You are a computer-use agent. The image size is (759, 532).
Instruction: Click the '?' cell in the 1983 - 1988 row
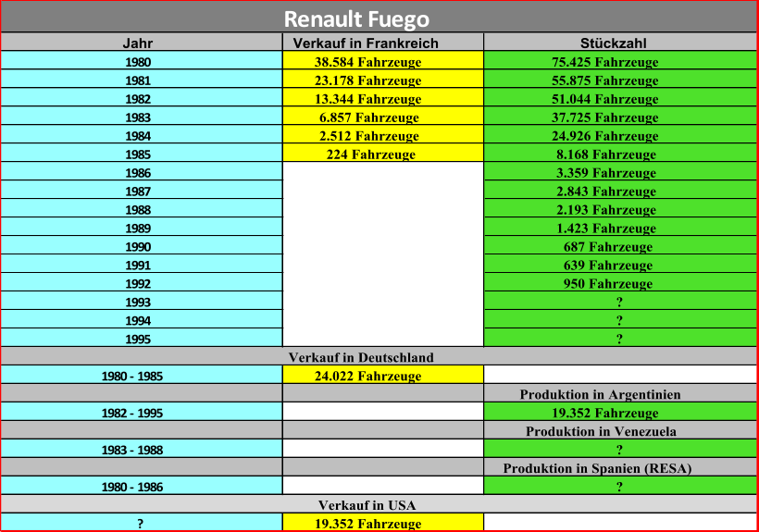620,449
